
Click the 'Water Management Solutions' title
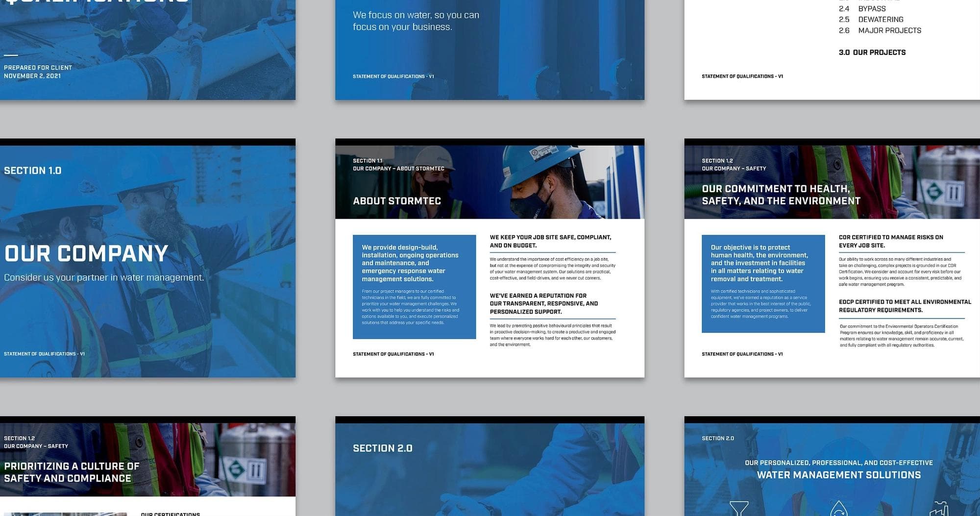coord(838,475)
